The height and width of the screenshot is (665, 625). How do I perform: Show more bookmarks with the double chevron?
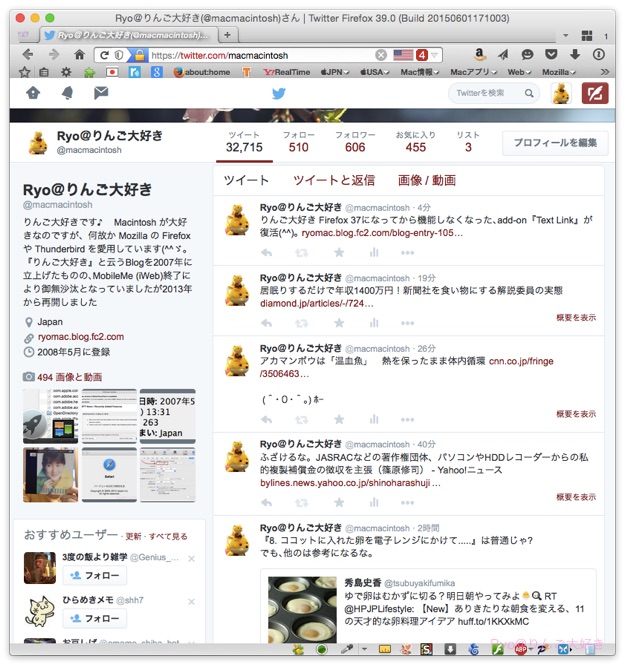coord(605,72)
